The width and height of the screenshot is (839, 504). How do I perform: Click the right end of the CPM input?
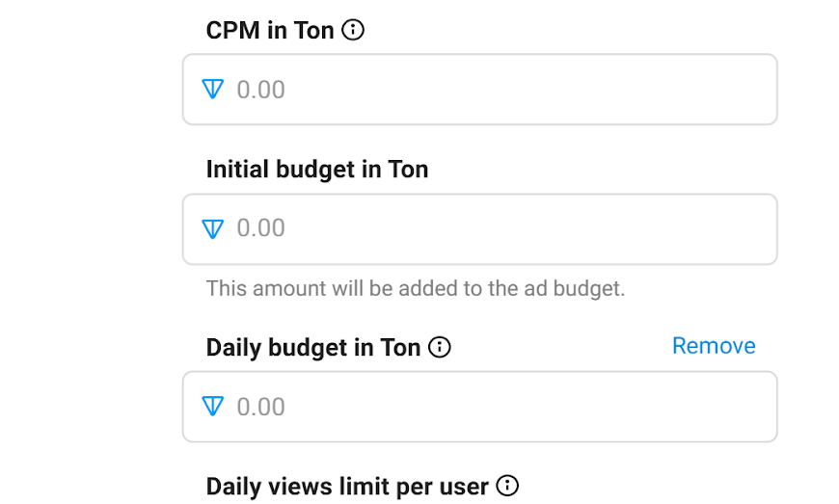752,90
